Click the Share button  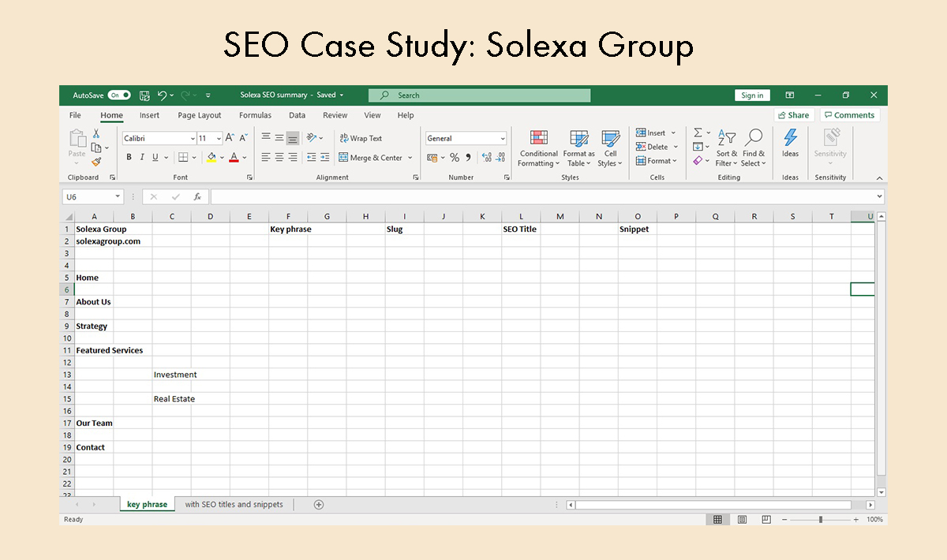click(x=793, y=115)
